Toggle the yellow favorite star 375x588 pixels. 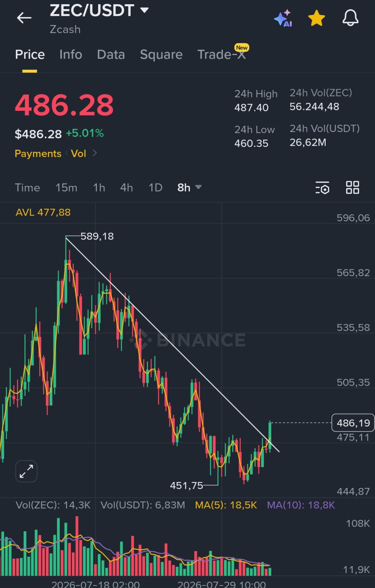click(316, 18)
